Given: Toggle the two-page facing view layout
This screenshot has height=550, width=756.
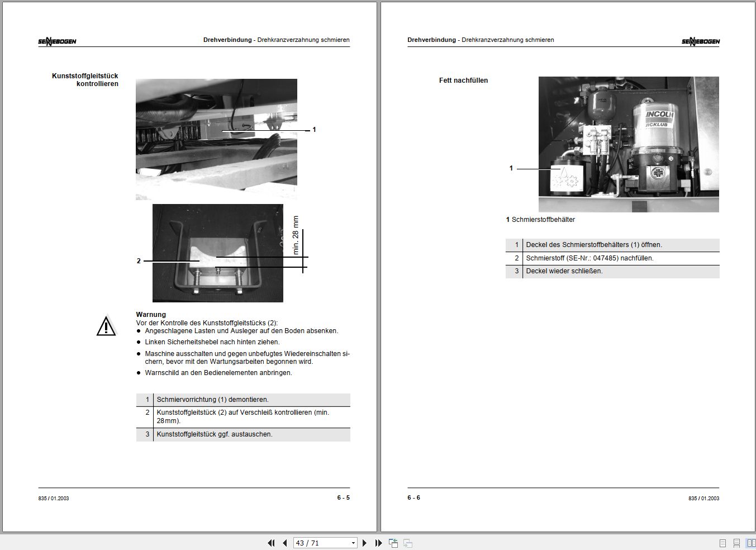Looking at the screenshot, I should 751,543.
